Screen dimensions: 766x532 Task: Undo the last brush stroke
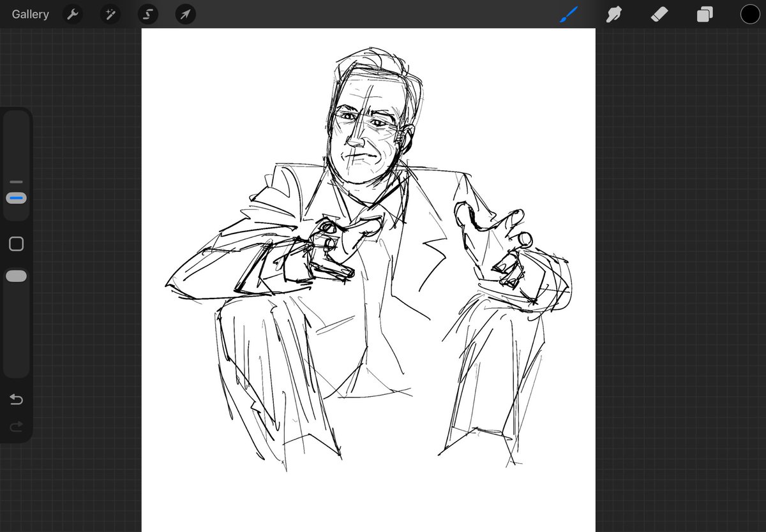[16, 399]
